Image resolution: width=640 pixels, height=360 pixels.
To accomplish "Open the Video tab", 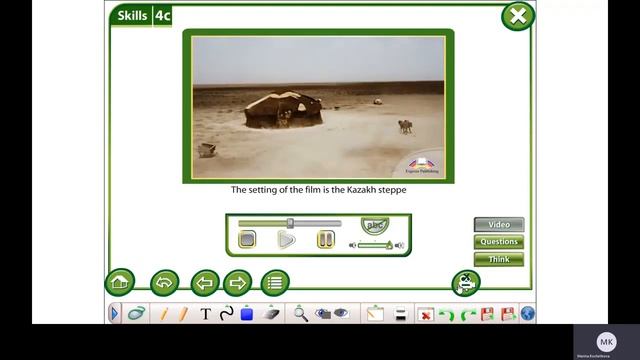I will coord(499,224).
